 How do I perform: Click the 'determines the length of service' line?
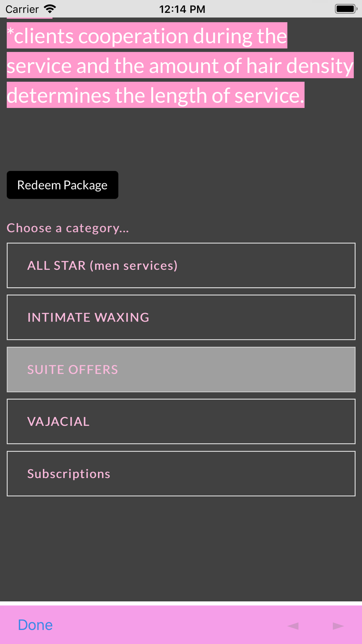156,95
